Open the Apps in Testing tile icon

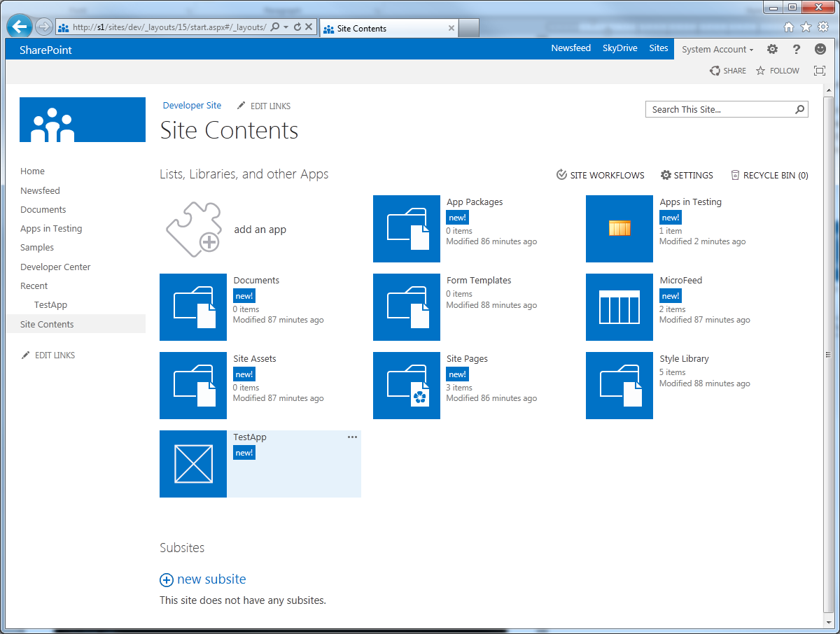pos(619,229)
